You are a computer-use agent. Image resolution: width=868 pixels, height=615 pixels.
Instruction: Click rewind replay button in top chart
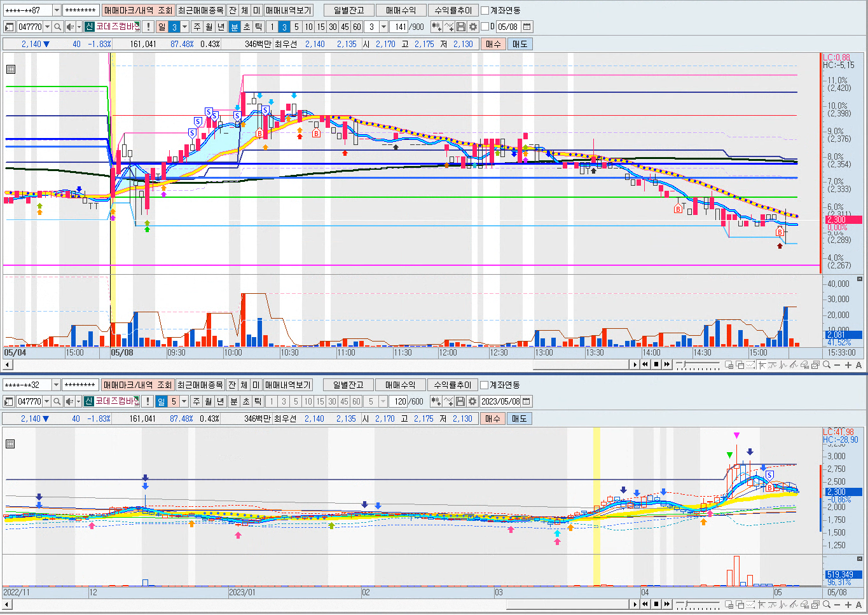[x=645, y=364]
